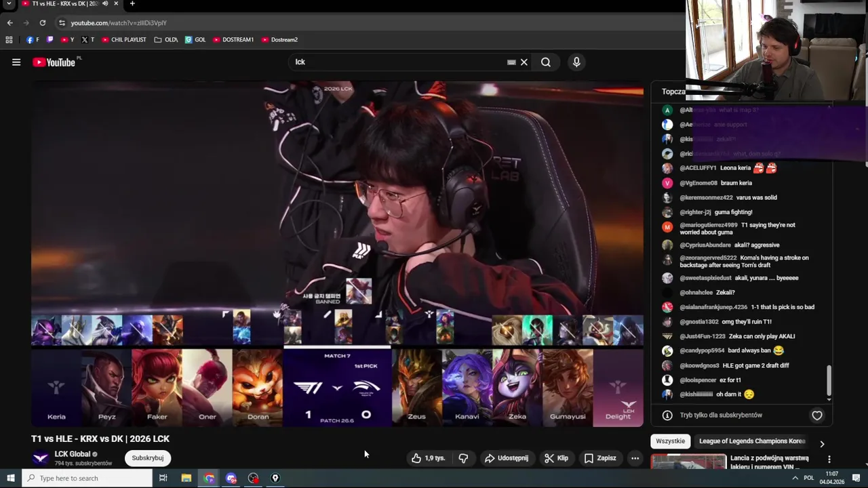Open the YouTube hamburger guide menu
868x488 pixels.
[x=16, y=62]
